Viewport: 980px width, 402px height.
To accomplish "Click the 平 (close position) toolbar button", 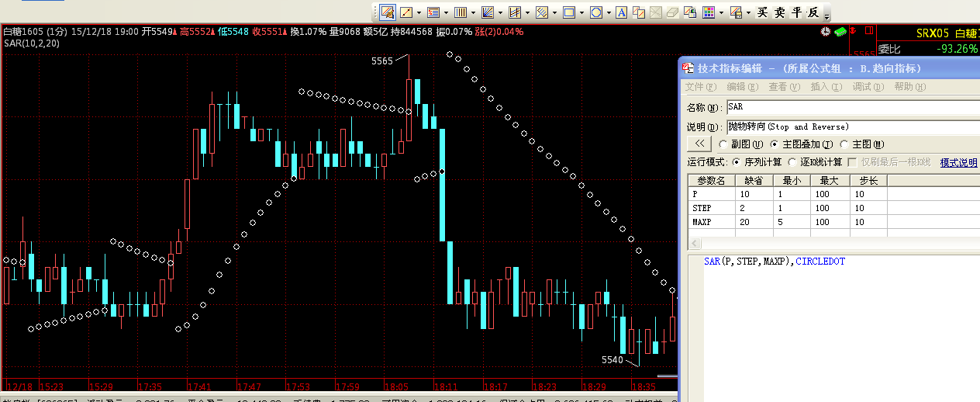I will pyautogui.click(x=796, y=12).
